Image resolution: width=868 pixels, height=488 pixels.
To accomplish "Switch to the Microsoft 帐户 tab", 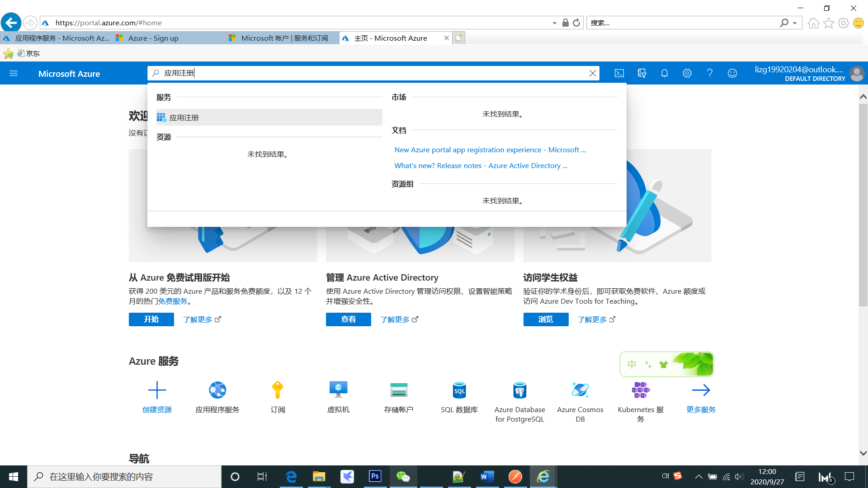I will tap(286, 38).
